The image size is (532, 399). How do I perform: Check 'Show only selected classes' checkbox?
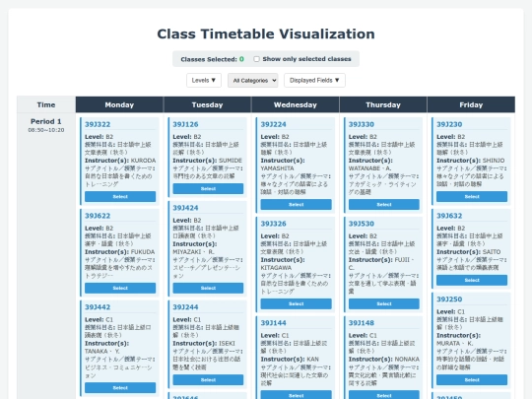click(256, 59)
